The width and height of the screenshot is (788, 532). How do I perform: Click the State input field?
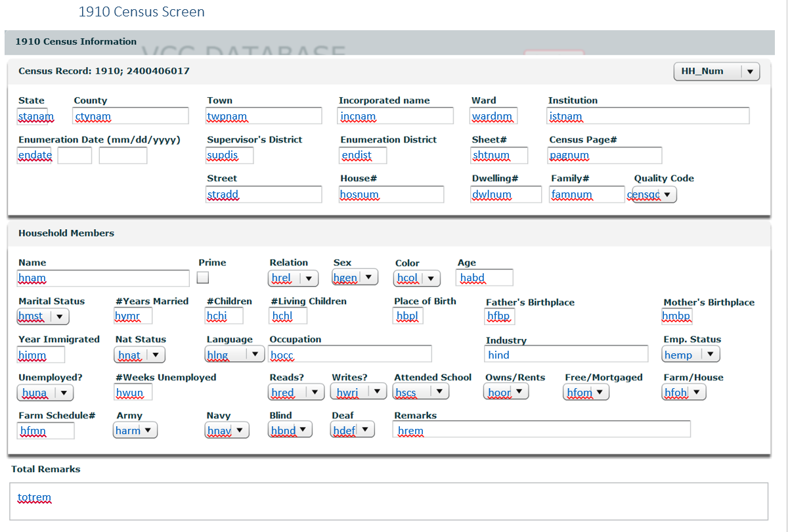(x=37, y=116)
